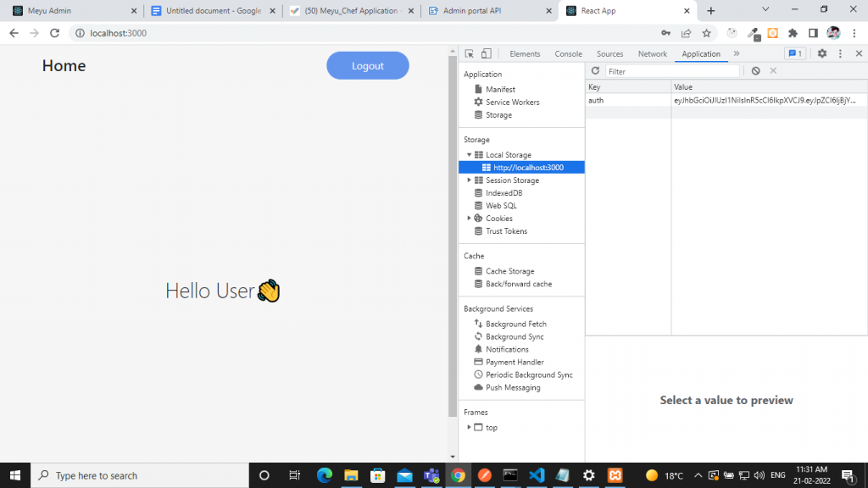Select the auth key row

tap(627, 100)
